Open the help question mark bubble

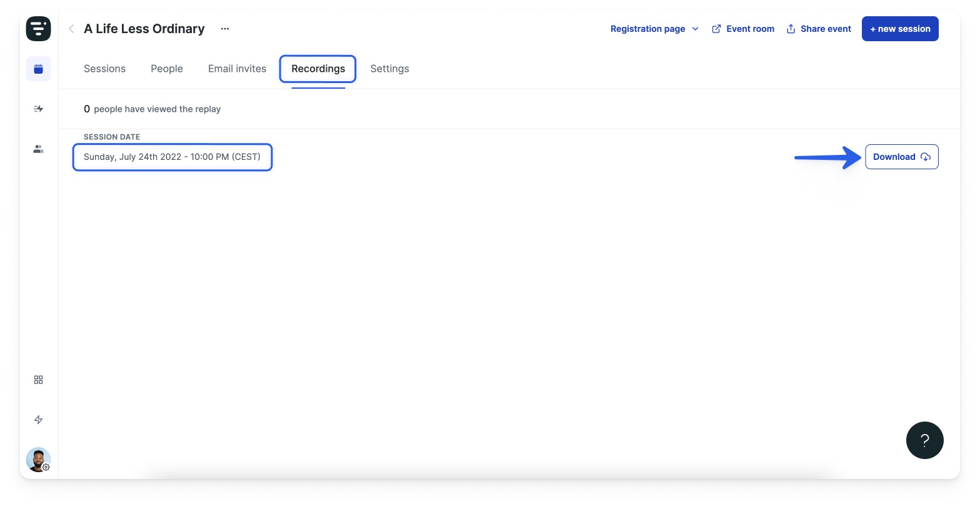point(924,440)
